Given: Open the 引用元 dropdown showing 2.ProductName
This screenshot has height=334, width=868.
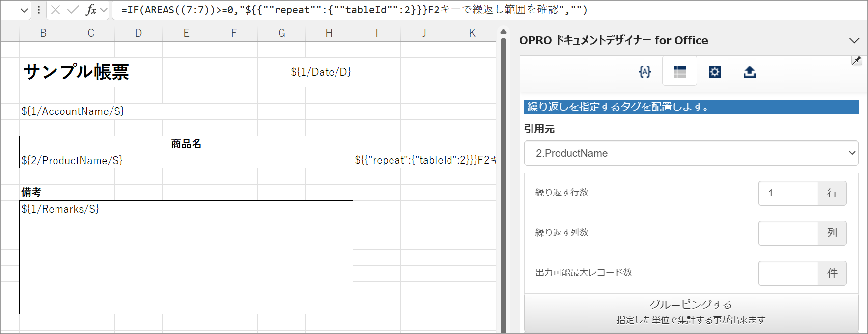Looking at the screenshot, I should point(691,153).
